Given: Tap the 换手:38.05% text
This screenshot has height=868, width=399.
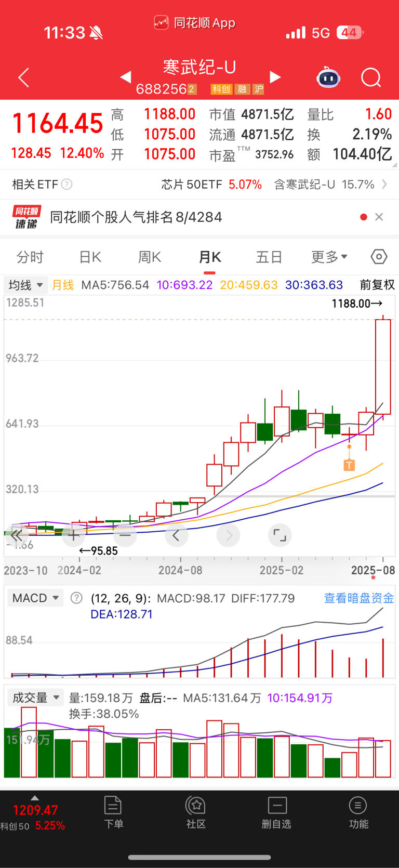Looking at the screenshot, I should pos(104,714).
